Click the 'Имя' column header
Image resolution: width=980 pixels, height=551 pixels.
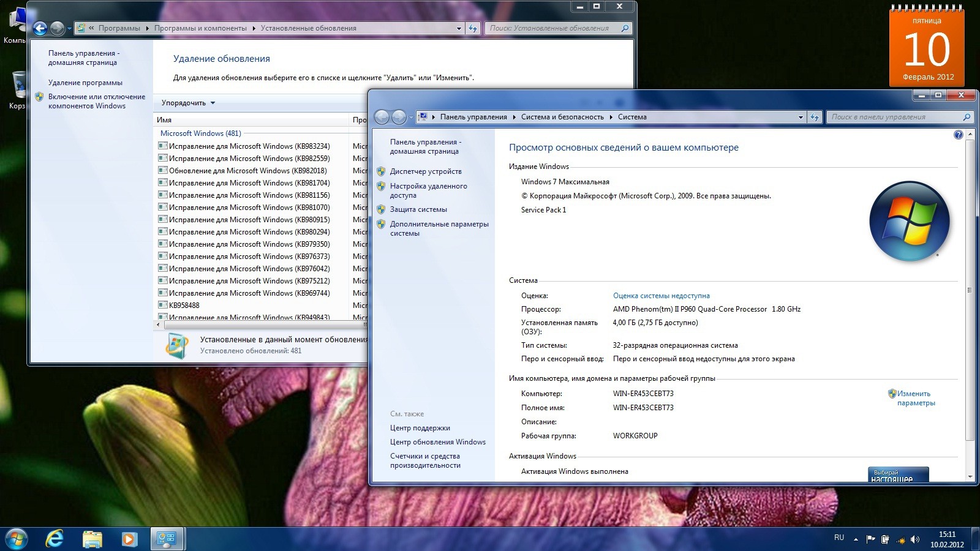tap(251, 120)
